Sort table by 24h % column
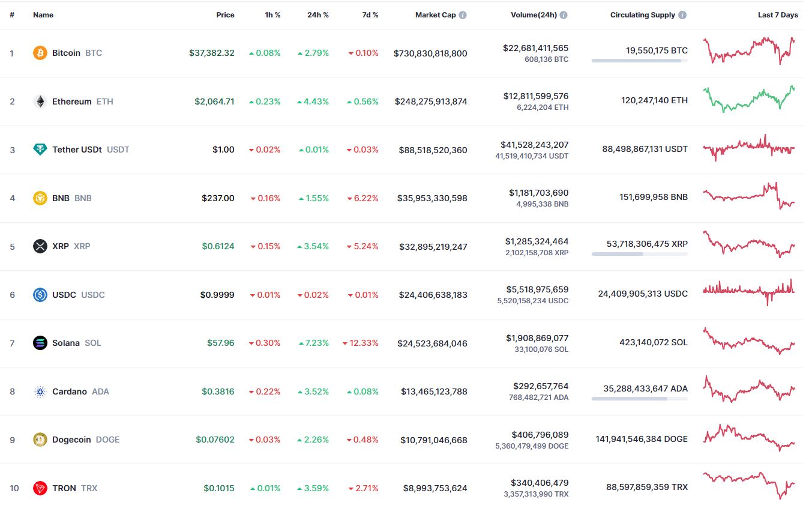 [x=318, y=15]
